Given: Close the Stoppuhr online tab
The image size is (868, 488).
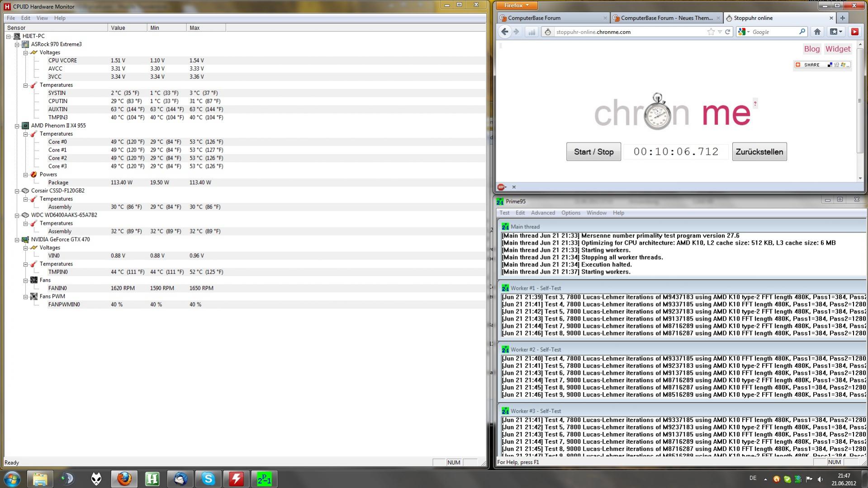Looking at the screenshot, I should point(831,18).
